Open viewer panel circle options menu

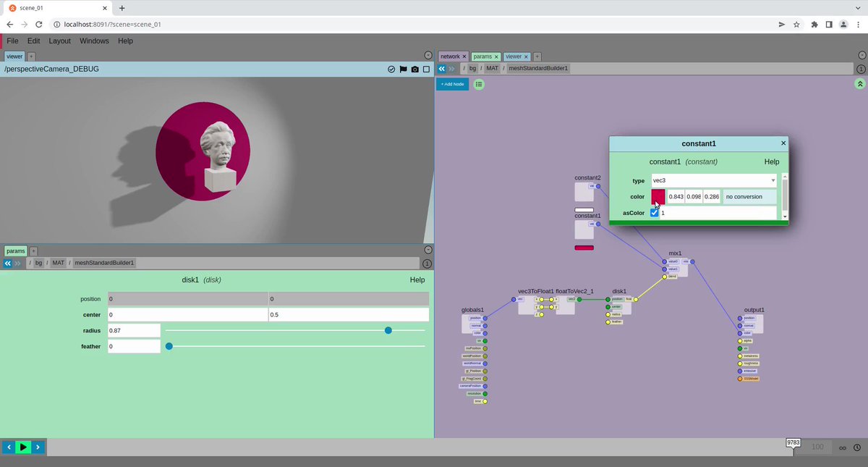tap(427, 55)
